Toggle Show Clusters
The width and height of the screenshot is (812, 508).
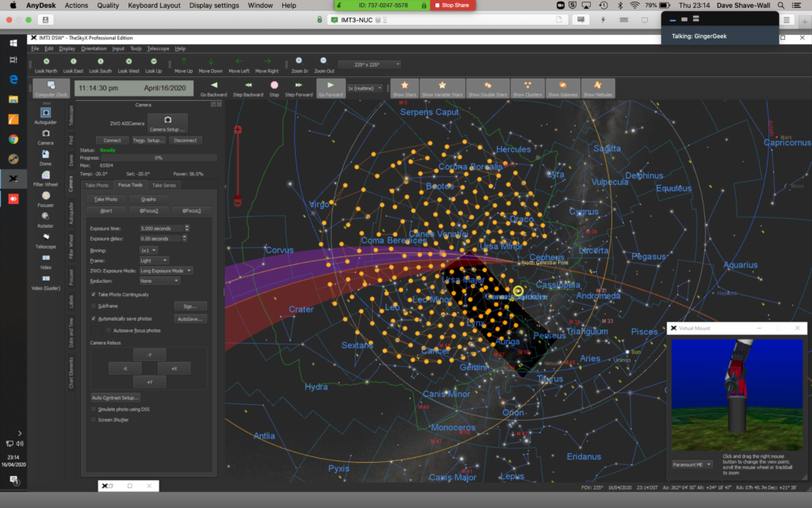(x=527, y=88)
